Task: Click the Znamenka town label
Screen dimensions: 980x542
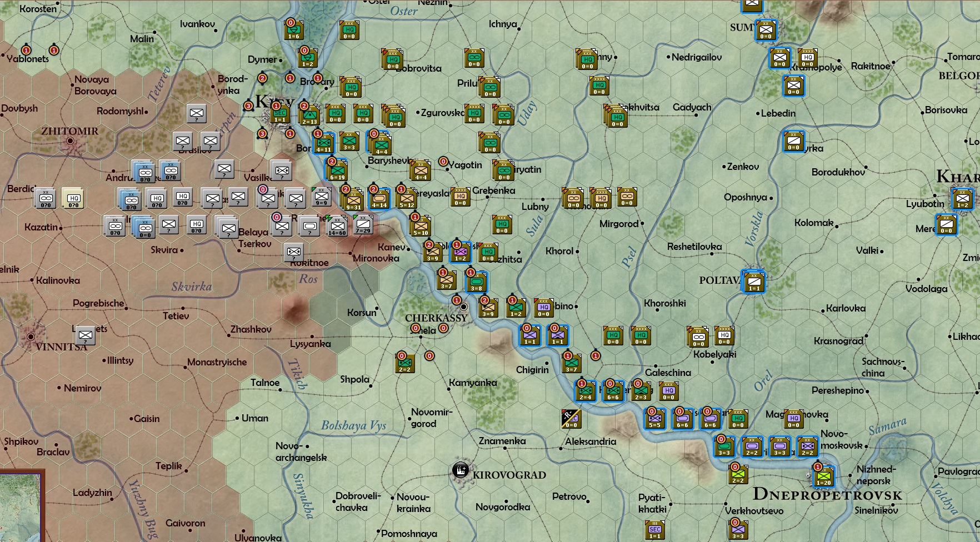Action: click(502, 441)
